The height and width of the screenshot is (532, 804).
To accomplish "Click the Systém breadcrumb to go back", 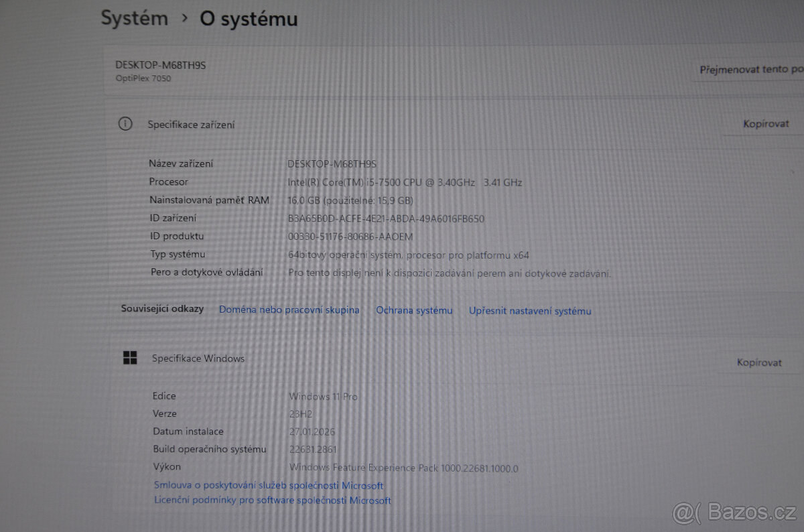I will tap(134, 18).
